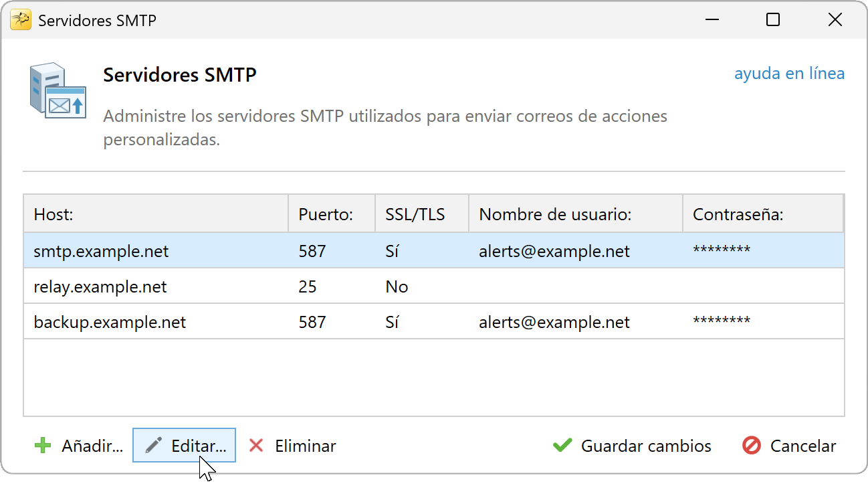Click port 25 of relay.example.net
Viewport: 868px width, 502px height.
(x=308, y=287)
